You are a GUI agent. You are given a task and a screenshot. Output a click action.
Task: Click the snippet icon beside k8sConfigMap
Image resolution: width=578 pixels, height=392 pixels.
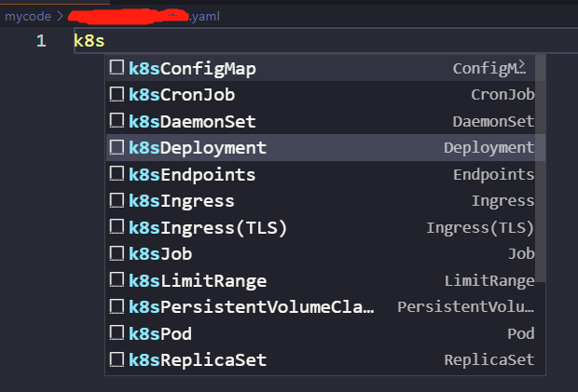tap(117, 68)
